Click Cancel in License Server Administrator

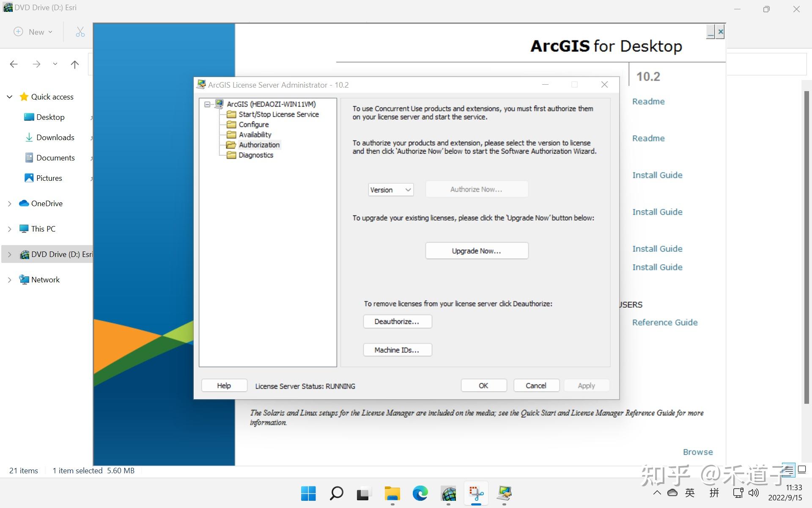[x=536, y=386]
